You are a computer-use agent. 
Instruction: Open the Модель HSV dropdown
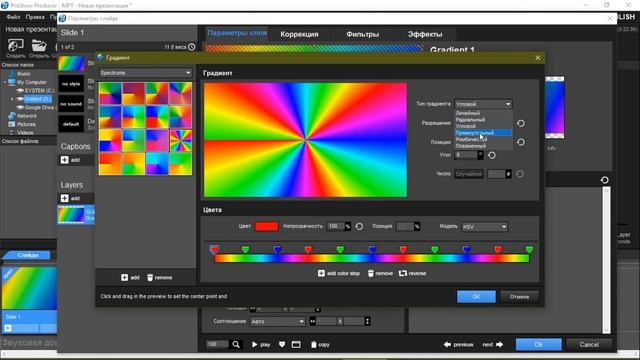pyautogui.click(x=484, y=227)
